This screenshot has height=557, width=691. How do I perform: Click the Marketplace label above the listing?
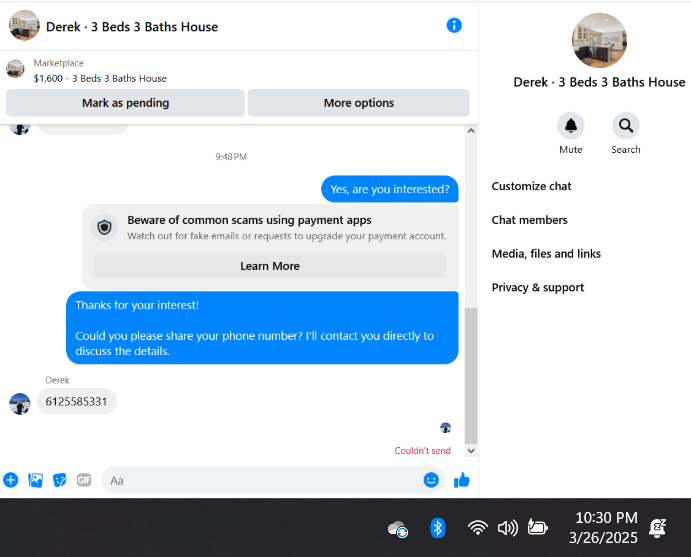[x=59, y=63]
